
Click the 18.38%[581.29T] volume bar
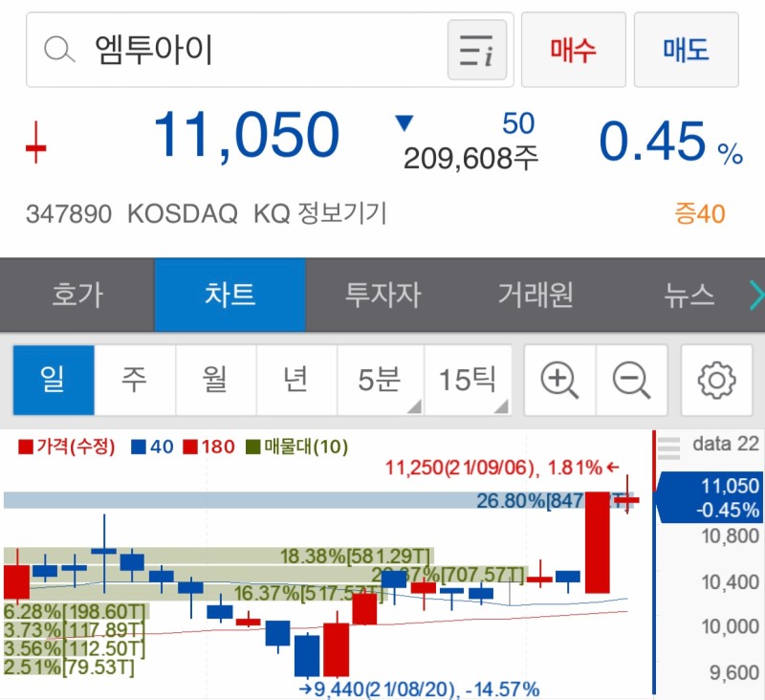click(x=219, y=557)
